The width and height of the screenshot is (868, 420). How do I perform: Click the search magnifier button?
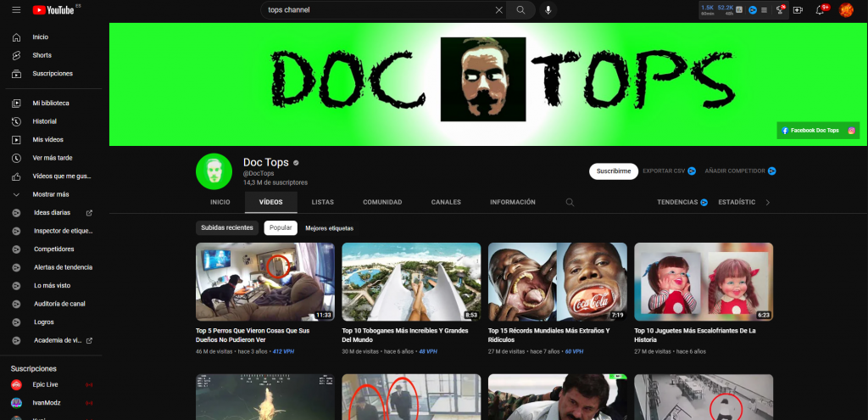click(521, 10)
